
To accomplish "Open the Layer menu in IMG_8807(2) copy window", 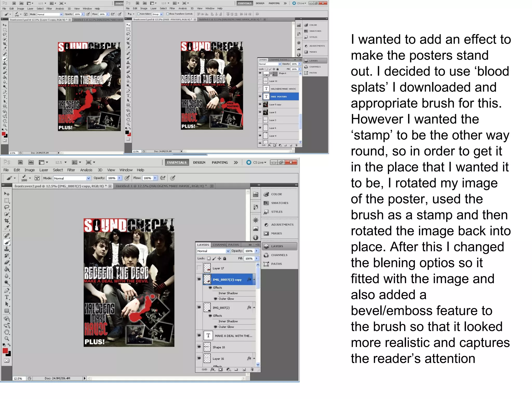I will tap(44, 170).
